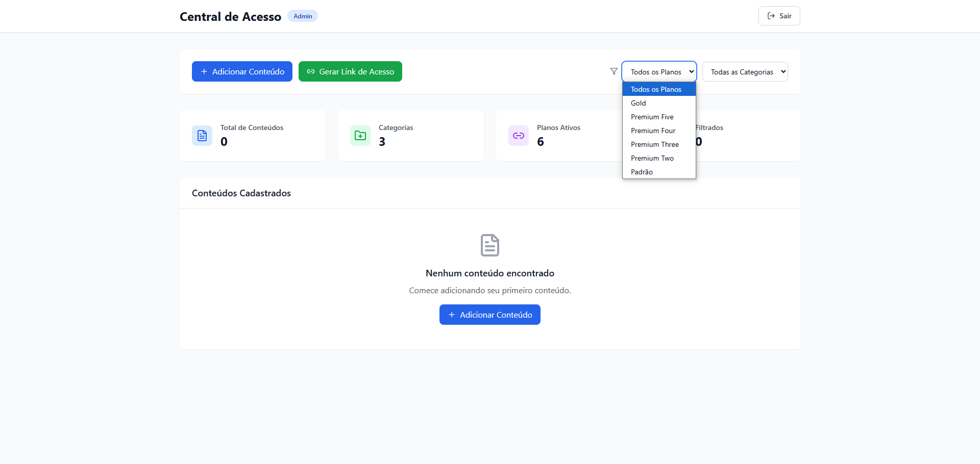
Task: Click Nenhum conteúdo encontrado message
Action: pos(490,273)
